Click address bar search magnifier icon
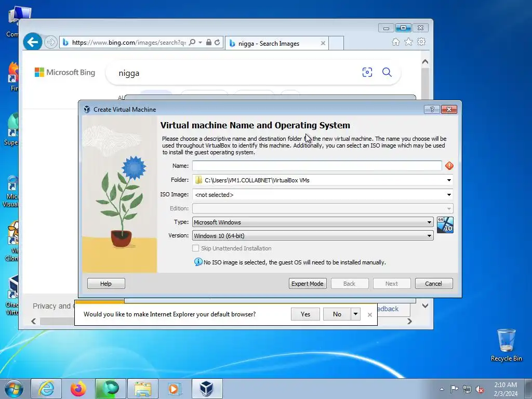 tap(192, 43)
